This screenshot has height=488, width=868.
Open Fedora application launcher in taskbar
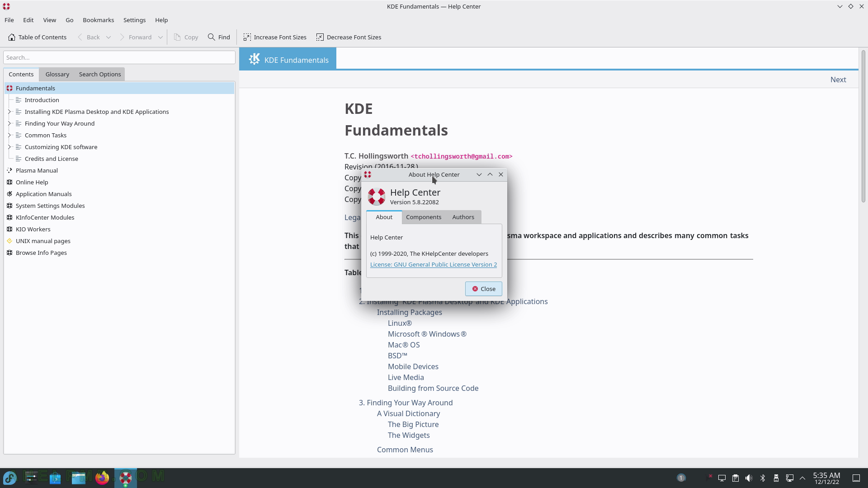coord(10,478)
